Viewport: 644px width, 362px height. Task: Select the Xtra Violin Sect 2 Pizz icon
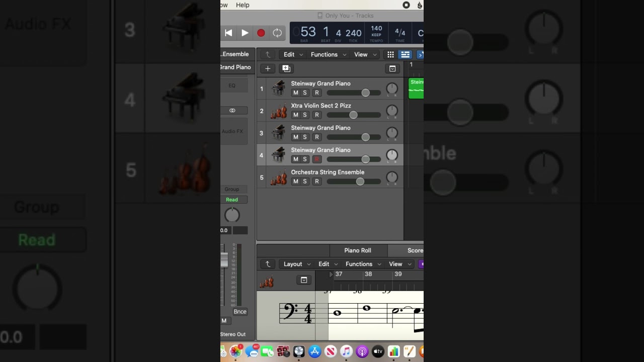pyautogui.click(x=278, y=111)
